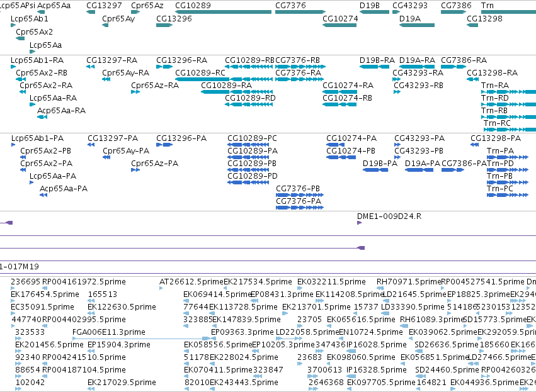536x392 pixels.
Task: Open the EK243443.5prime EST label
Action: 244,383
